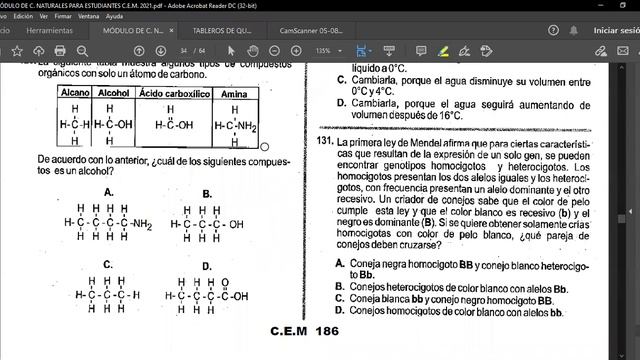Open the Ventana menu
The height and width of the screenshot is (360, 640).
tap(89, 16)
